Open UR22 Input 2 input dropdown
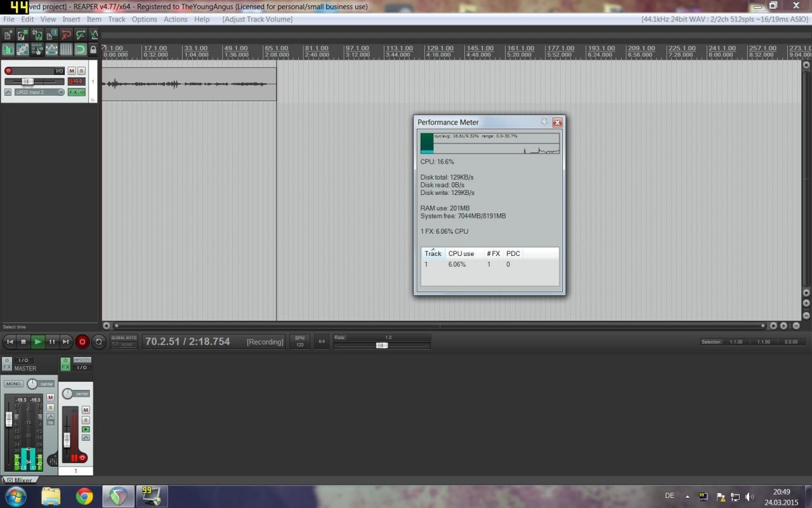The image size is (812, 508). [39, 92]
